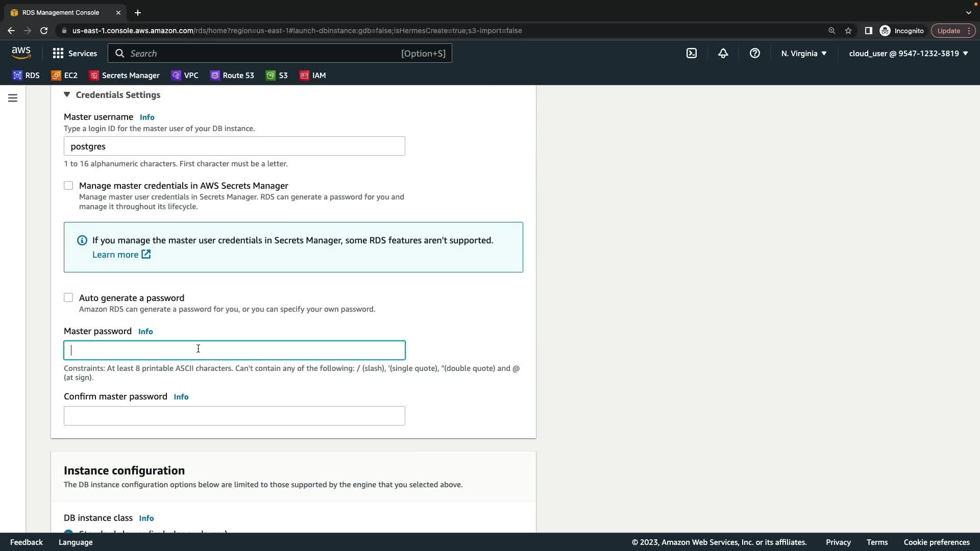Open the Route 53 shortcut
The height and width of the screenshot is (551, 980).
[232, 76]
